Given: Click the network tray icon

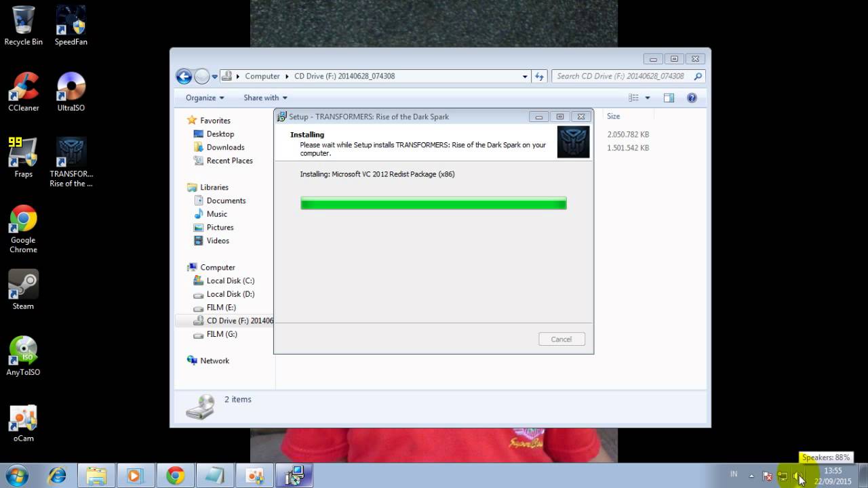Looking at the screenshot, I should pyautogui.click(x=783, y=476).
